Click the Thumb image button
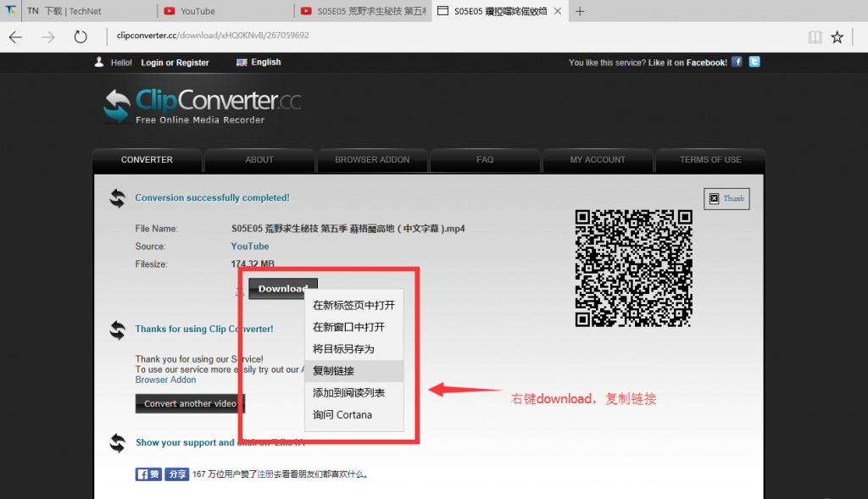Screen dimensions: 868x499 tap(726, 198)
